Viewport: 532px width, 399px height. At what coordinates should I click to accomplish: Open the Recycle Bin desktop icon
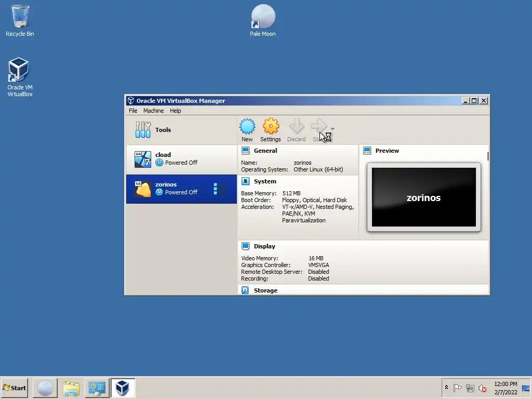click(20, 20)
